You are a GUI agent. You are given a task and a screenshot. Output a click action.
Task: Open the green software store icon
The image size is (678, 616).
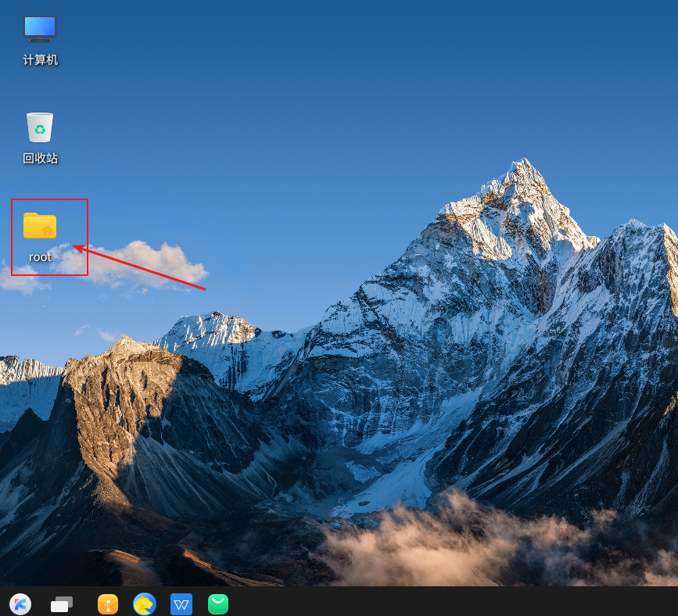[218, 604]
